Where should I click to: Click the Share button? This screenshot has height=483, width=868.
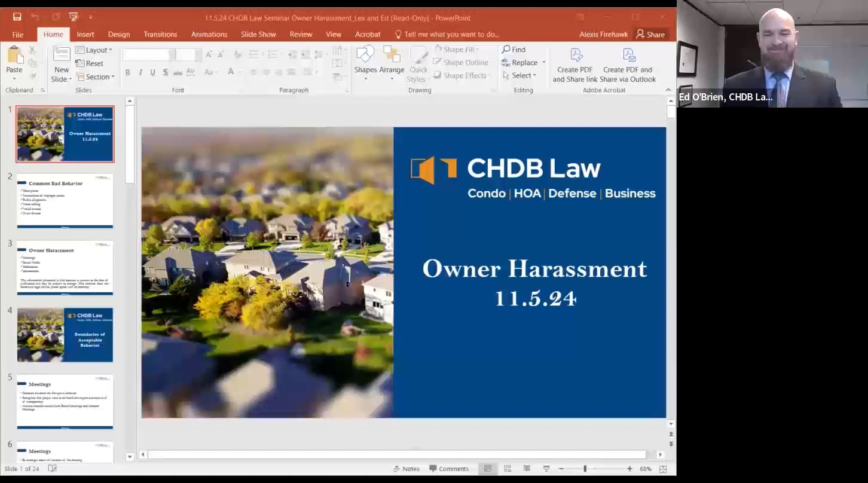(x=650, y=35)
